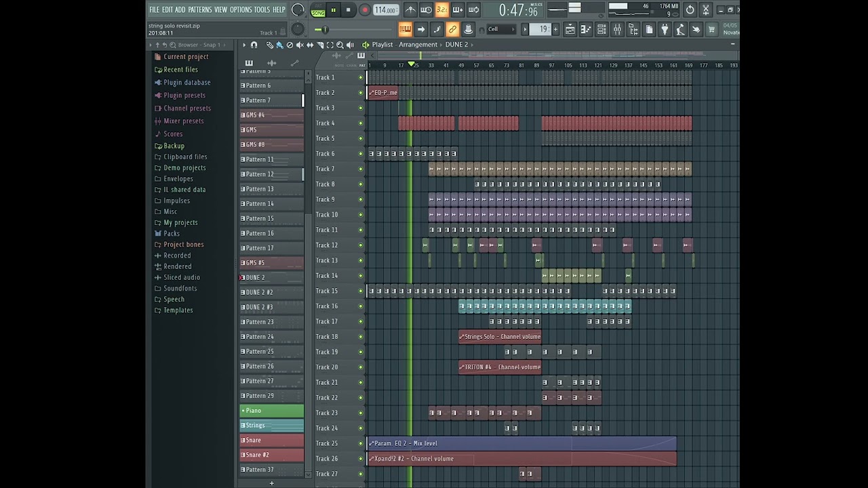Select the Mute tool in playlist toolbar
This screenshot has width=868, height=488.
click(300, 45)
